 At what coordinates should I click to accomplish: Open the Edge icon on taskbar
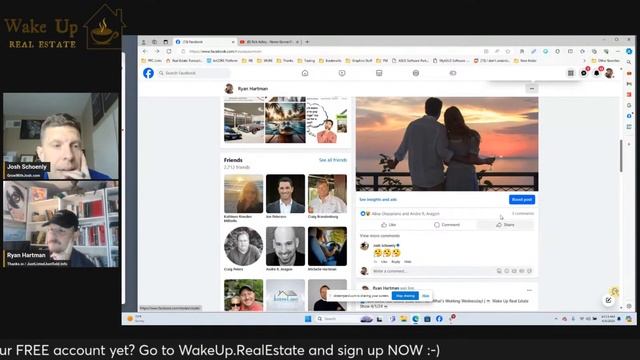click(x=416, y=319)
